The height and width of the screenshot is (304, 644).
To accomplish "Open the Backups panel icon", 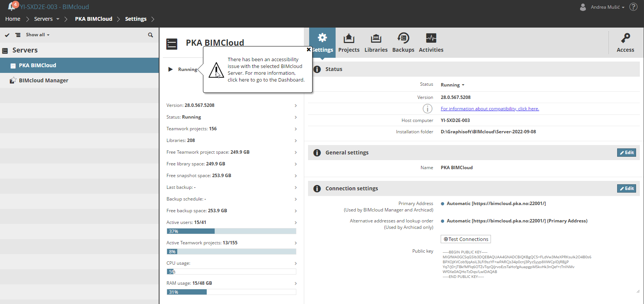I will point(403,39).
